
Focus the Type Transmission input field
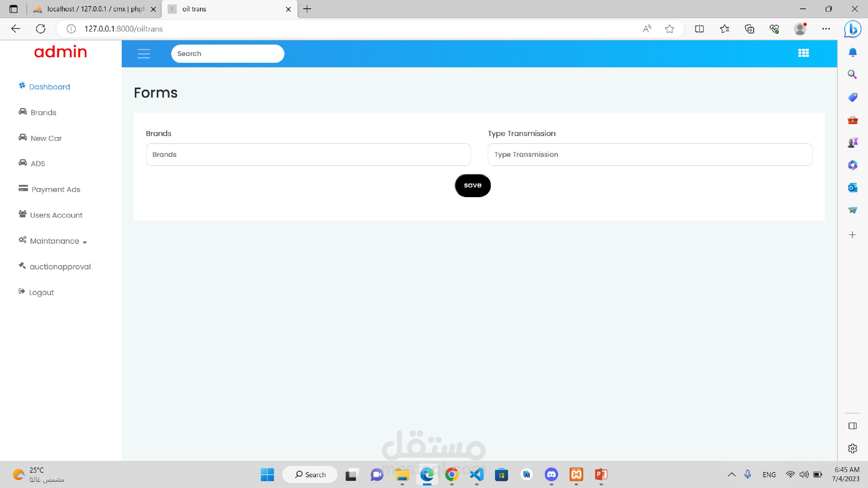click(x=650, y=155)
